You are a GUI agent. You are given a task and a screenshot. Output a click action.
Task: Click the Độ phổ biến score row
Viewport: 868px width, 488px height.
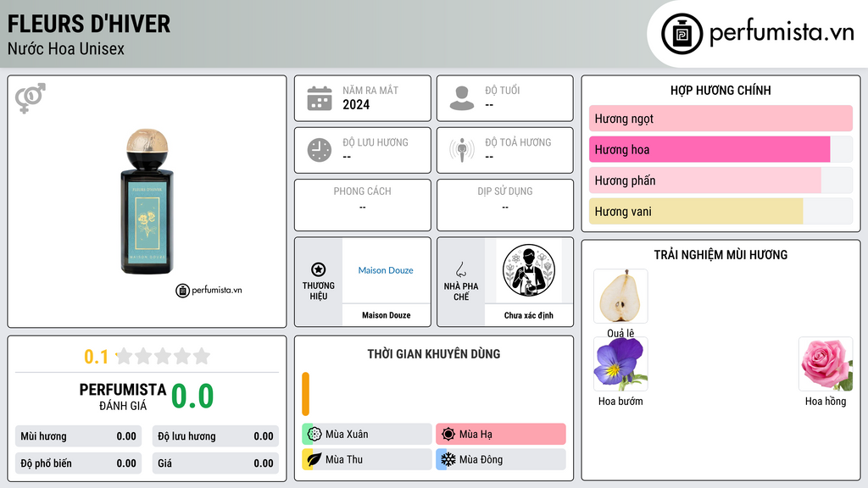click(x=78, y=463)
